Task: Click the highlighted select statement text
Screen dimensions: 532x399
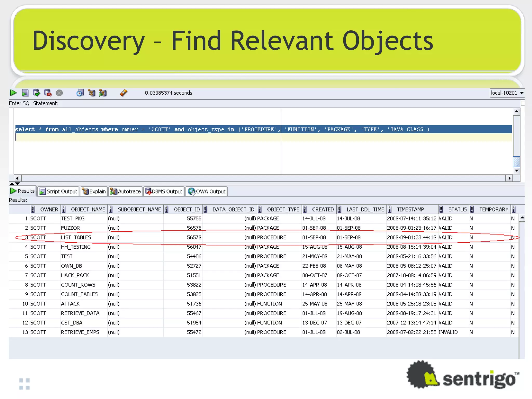Action: [x=222, y=129]
